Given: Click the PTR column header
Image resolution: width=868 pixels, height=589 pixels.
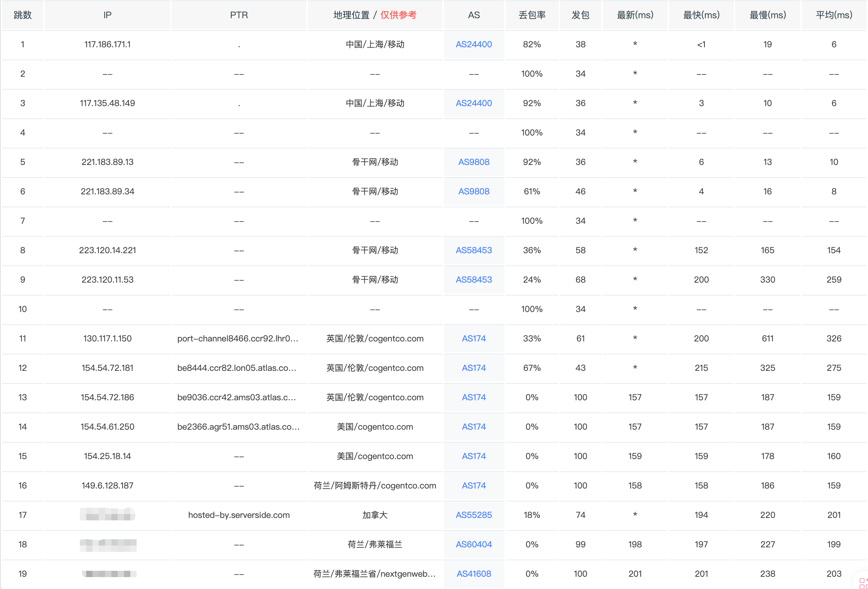Looking at the screenshot, I should tap(239, 15).
